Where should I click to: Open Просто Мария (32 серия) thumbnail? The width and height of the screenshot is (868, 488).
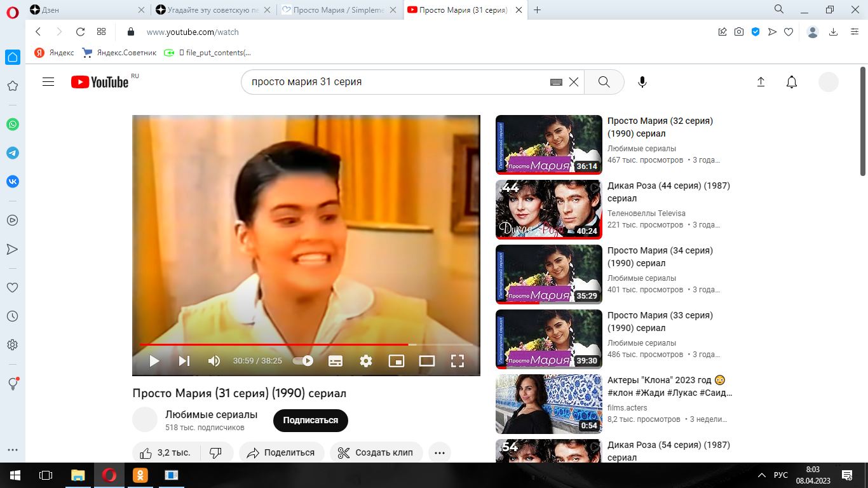548,144
